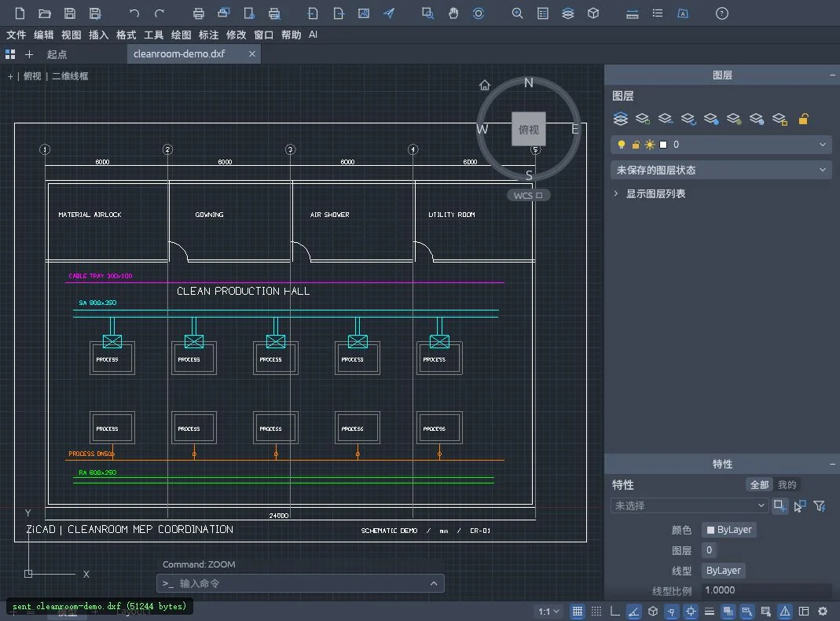Click the unlock layer padlock icon
Screen dimensions: 840x621
[x=803, y=119]
